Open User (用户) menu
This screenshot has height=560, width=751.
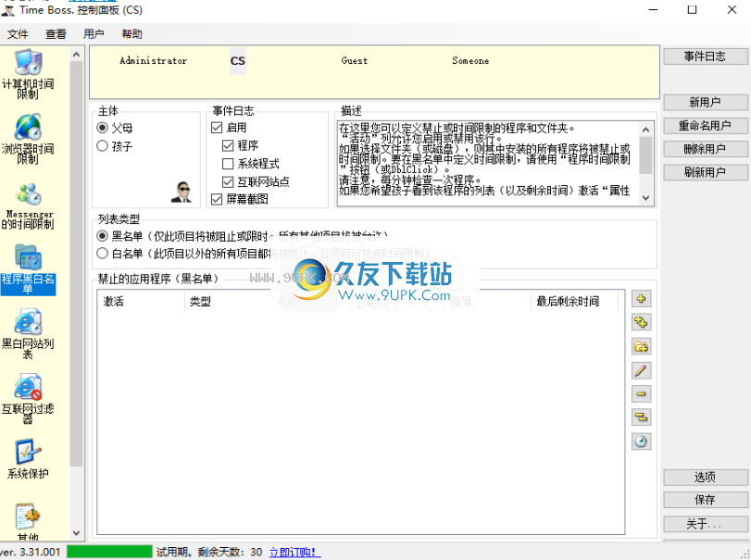94,34
